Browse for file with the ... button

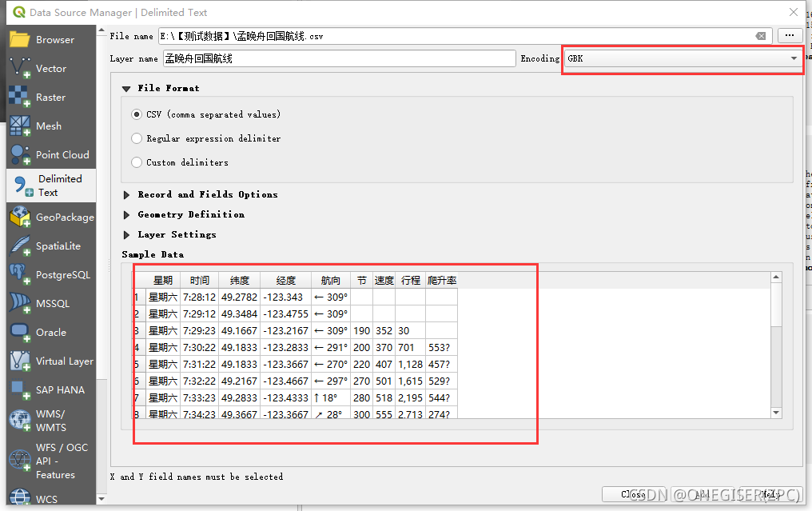[x=789, y=35]
